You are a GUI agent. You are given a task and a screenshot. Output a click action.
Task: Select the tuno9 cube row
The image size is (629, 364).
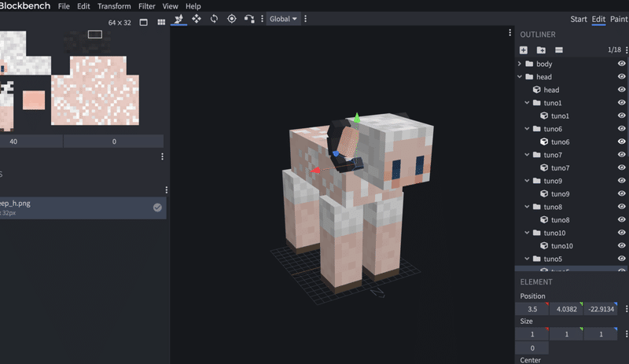(x=572, y=193)
